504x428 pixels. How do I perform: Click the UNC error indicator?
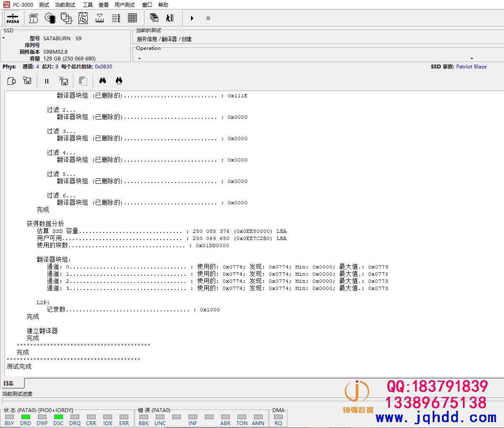160,417
